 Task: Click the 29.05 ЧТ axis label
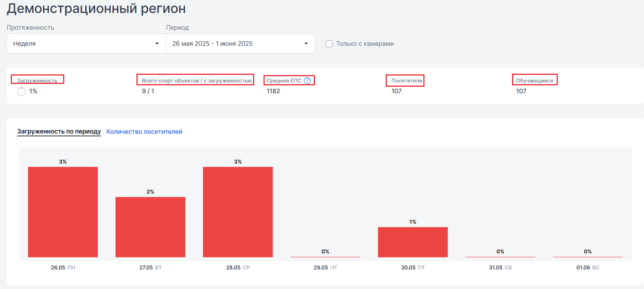(325, 268)
